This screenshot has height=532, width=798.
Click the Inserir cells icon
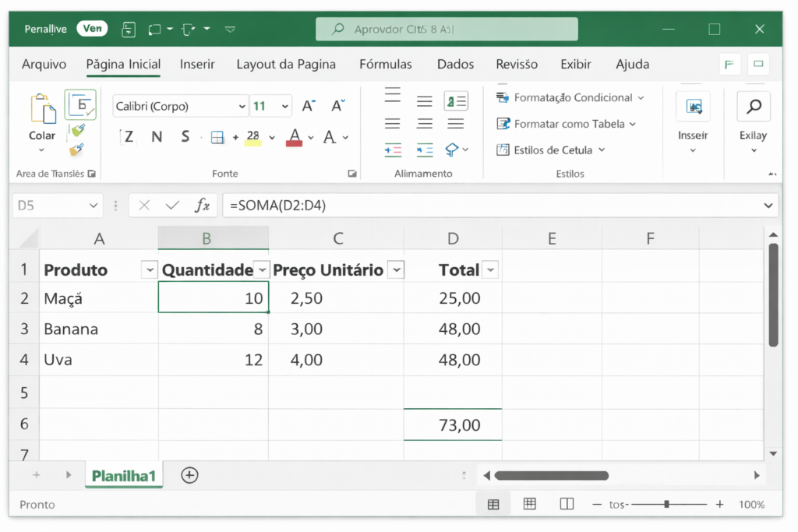[x=692, y=107]
